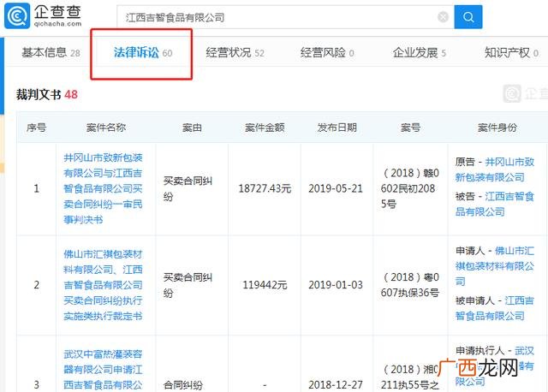Image resolution: width=548 pixels, height=392 pixels.
Task: Click applicant link 佛山市汇祺包装材料有限公司
Action: (495, 266)
